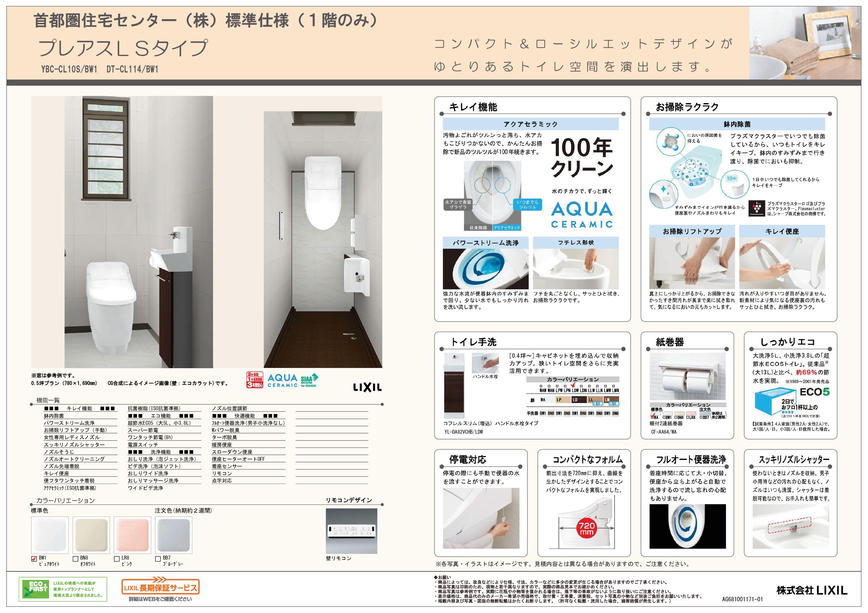Screen dimensions: 868x613
Task: Open the 停電対応 manual flush photo
Action: (481, 518)
